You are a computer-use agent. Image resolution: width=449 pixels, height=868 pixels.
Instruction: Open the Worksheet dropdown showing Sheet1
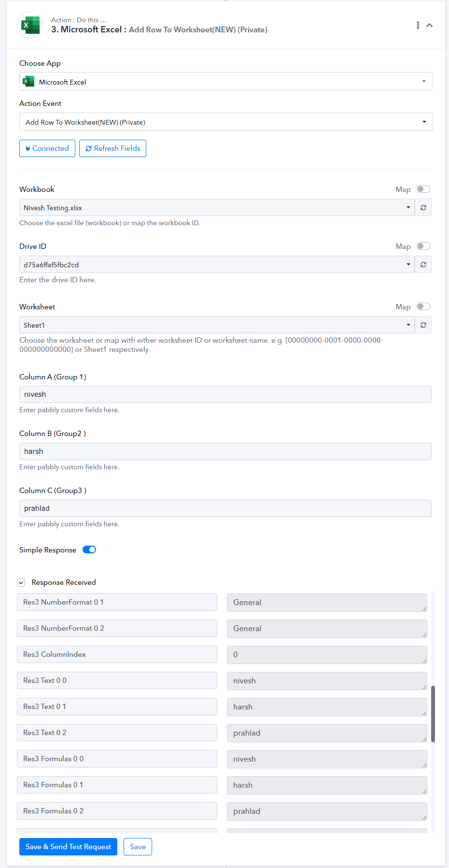click(217, 325)
